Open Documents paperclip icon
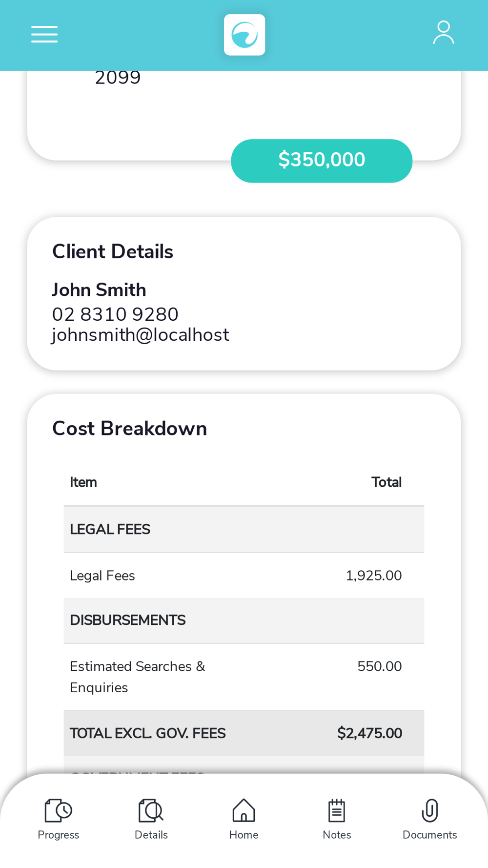This screenshot has width=488, height=868. pyautogui.click(x=430, y=811)
